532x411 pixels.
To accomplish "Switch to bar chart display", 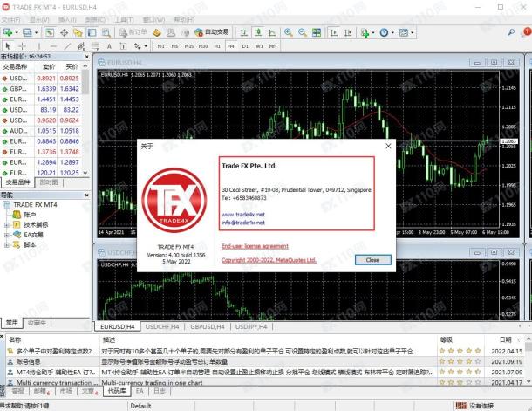I will coord(243,32).
